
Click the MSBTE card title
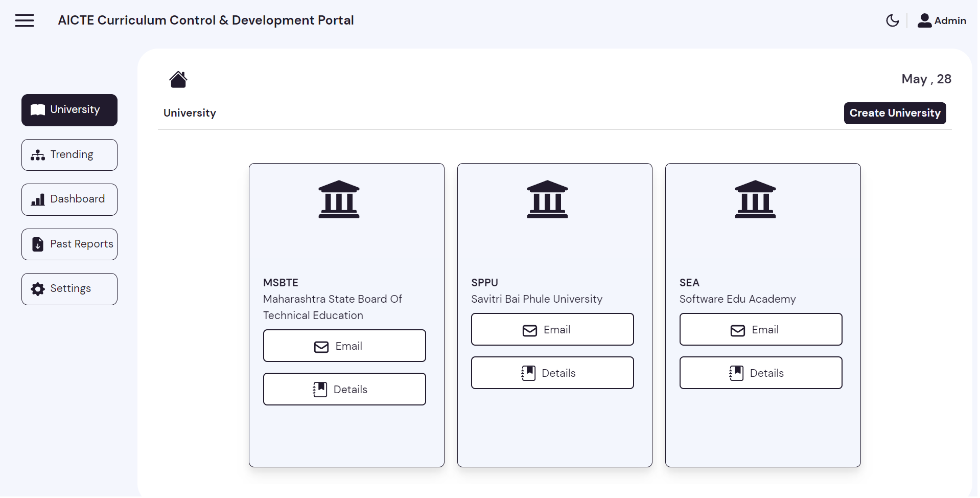click(x=281, y=283)
